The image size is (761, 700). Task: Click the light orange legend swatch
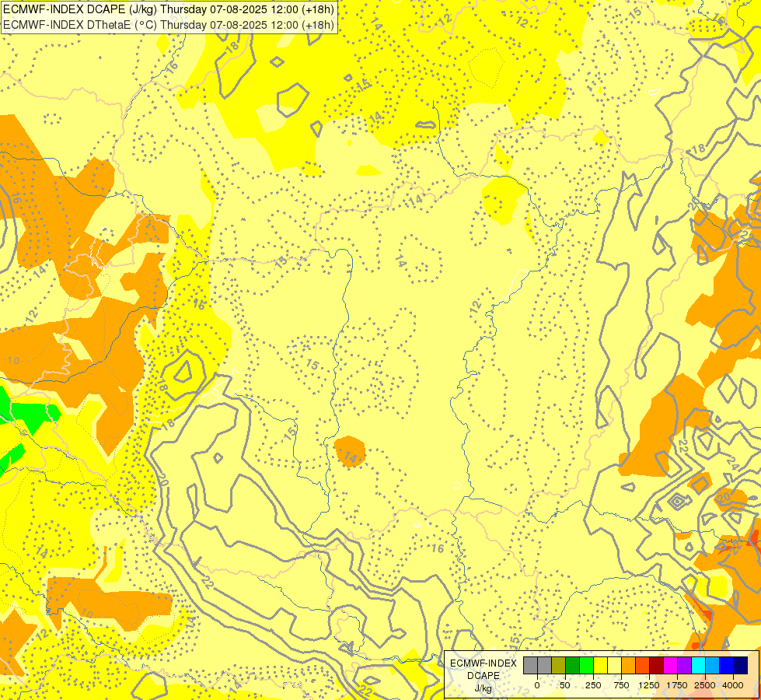coord(629,665)
